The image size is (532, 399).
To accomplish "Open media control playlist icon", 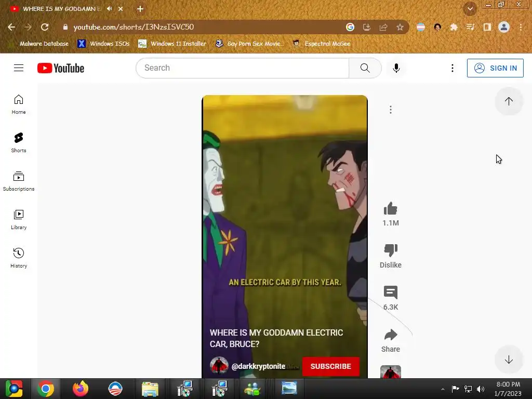I will coord(470,27).
